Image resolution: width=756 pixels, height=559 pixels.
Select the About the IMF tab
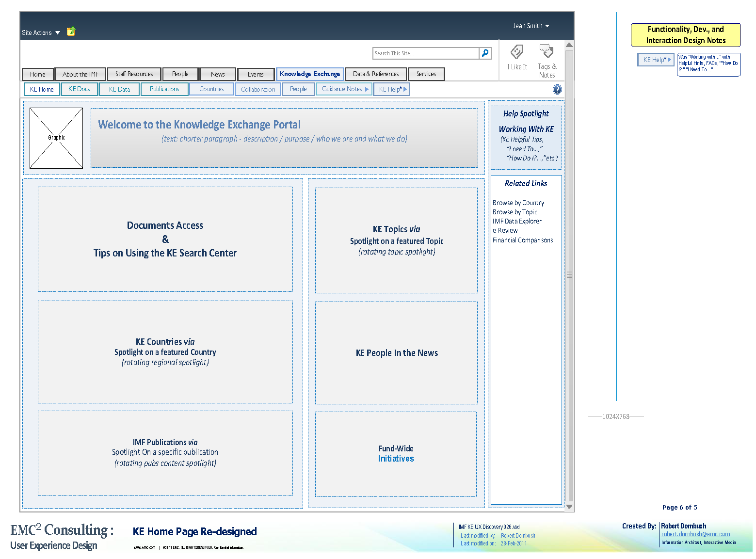(x=80, y=74)
